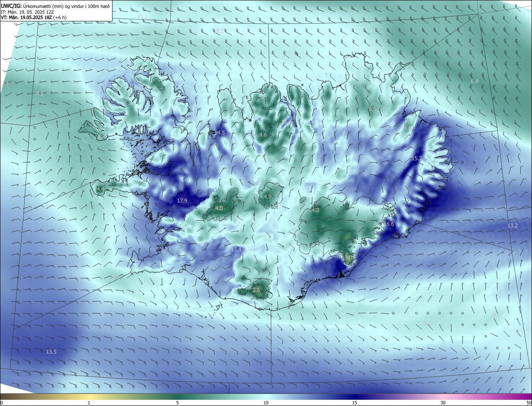Click the 6.5 value in the northeast

(372, 109)
